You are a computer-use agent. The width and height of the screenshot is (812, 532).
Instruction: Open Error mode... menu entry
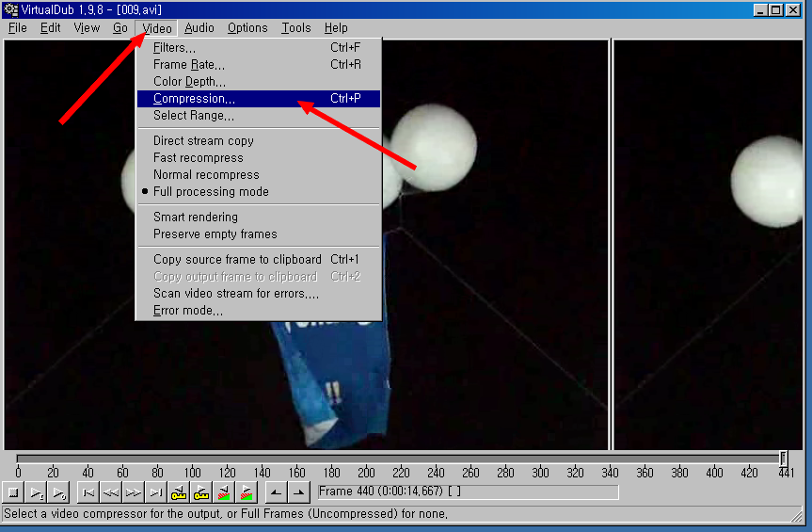click(259, 311)
